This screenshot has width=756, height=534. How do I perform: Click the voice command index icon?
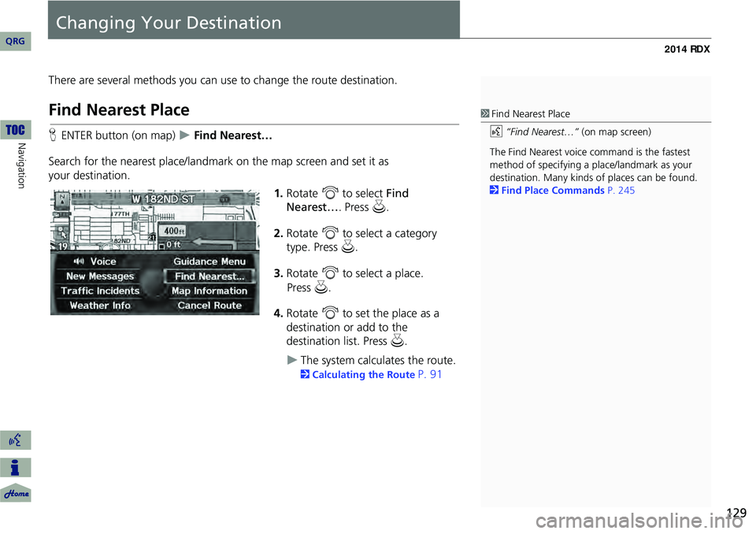(15, 440)
